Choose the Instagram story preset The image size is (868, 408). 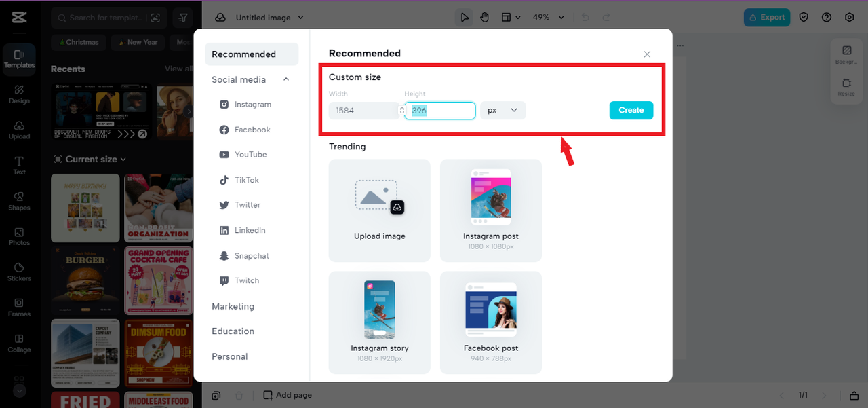coord(380,322)
